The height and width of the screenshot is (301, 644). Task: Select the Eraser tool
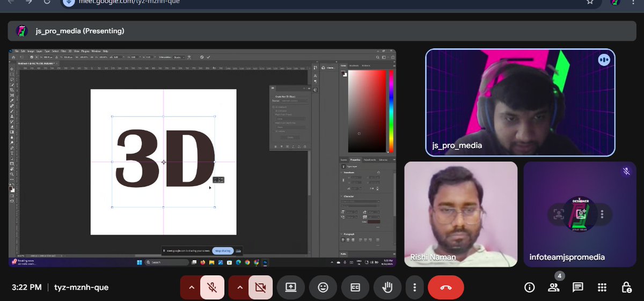point(12,127)
